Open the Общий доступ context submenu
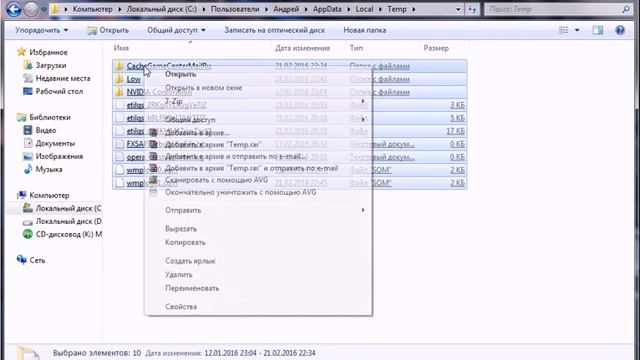The image size is (640, 360). pyautogui.click(x=258, y=120)
